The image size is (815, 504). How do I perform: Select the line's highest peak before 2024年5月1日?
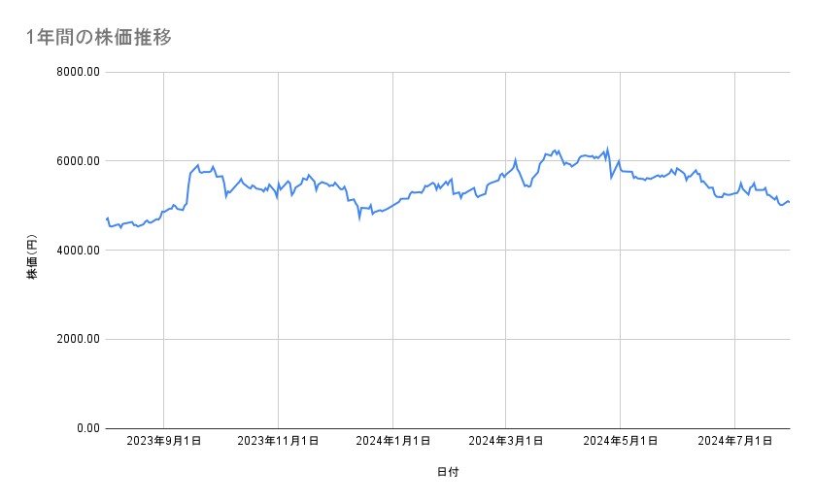[607, 149]
